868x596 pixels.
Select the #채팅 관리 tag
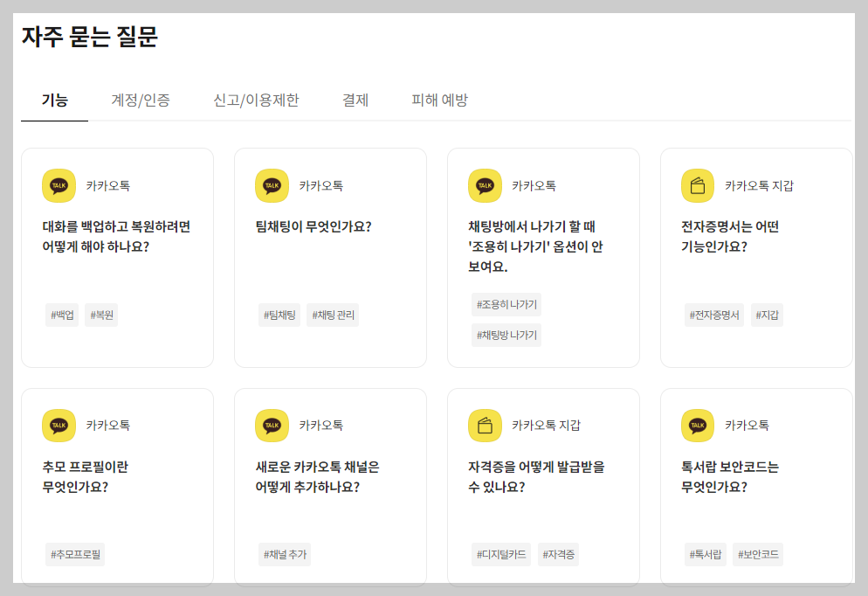coord(333,315)
